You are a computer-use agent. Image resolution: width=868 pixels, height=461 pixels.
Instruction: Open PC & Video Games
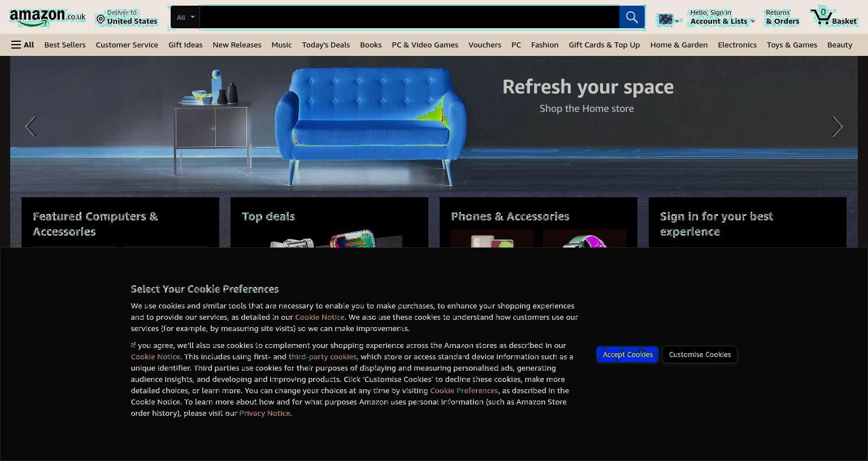[x=425, y=45]
